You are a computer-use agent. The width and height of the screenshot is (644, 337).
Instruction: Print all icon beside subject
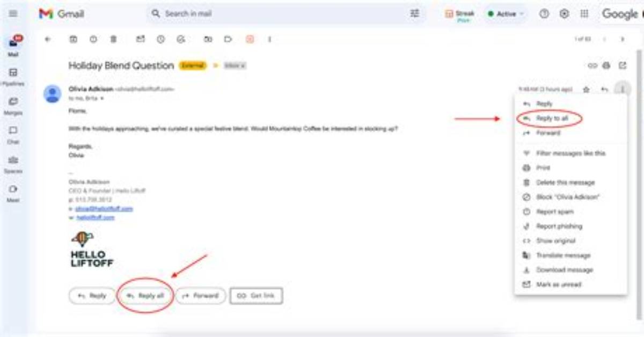pos(607,65)
